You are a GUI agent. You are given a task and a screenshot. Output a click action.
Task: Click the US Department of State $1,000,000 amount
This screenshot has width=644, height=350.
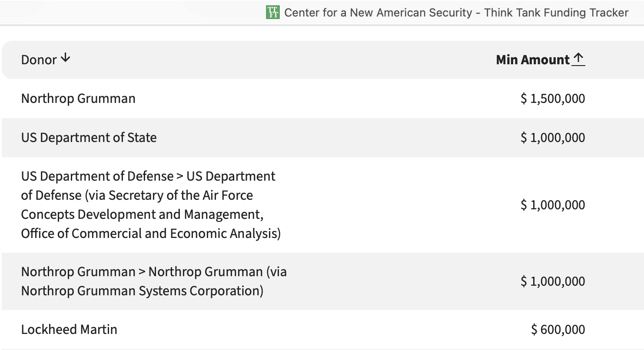(x=552, y=138)
